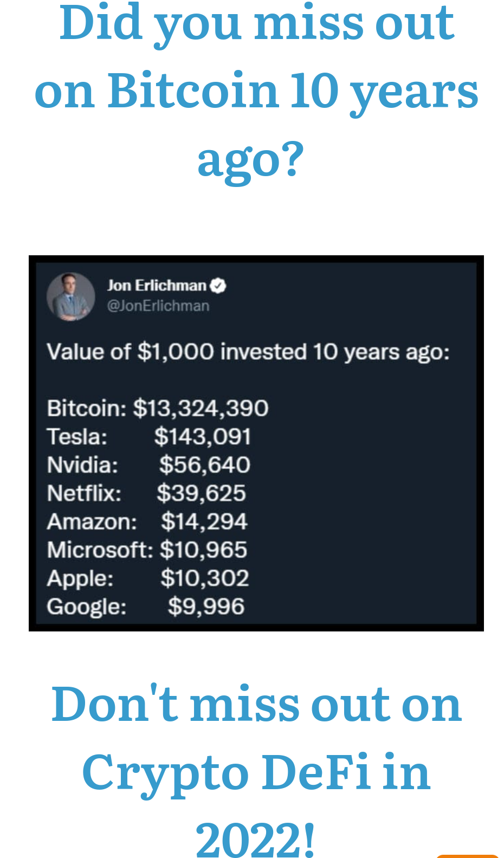Click the $143,091 Tesla value

click(x=203, y=437)
